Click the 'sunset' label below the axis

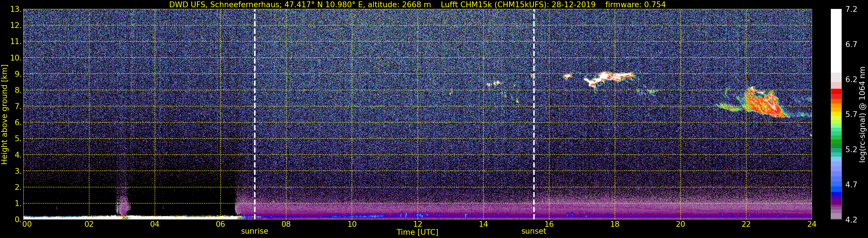(x=534, y=231)
